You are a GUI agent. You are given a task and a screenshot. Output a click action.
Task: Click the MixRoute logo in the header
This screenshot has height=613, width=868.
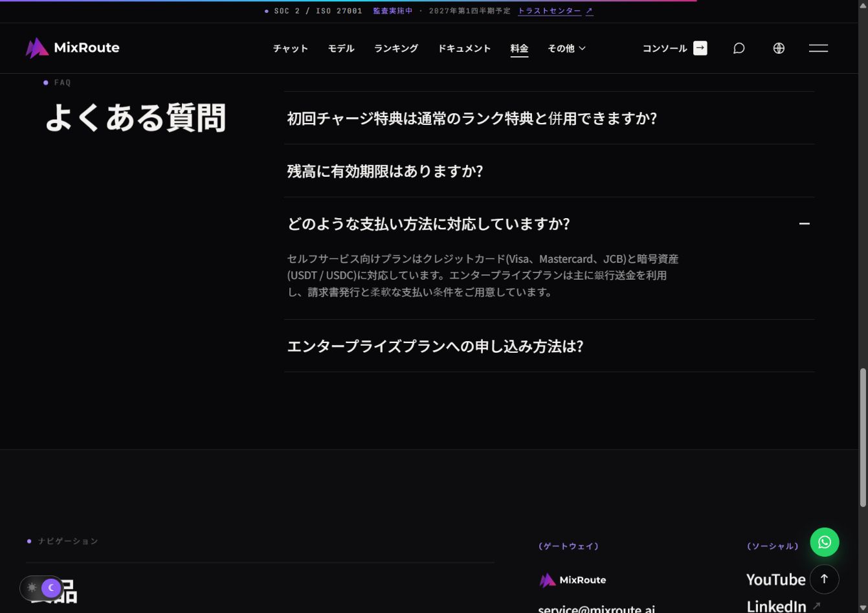pyautogui.click(x=72, y=48)
